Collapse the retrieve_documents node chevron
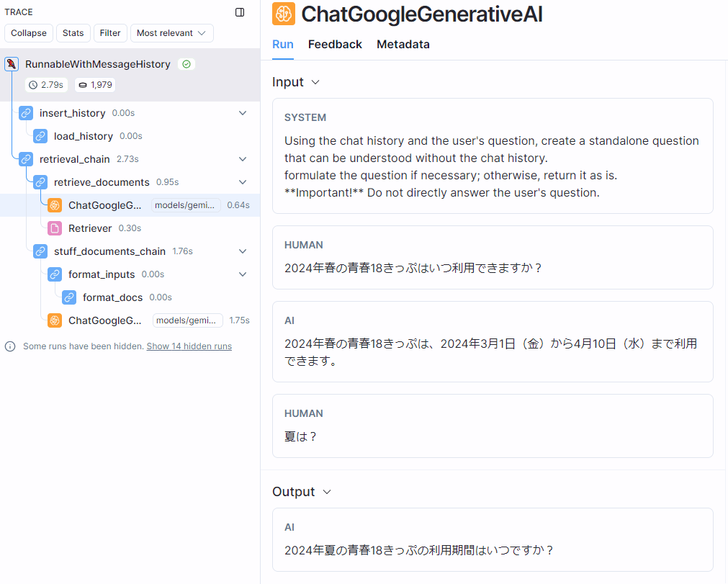 coord(243,182)
